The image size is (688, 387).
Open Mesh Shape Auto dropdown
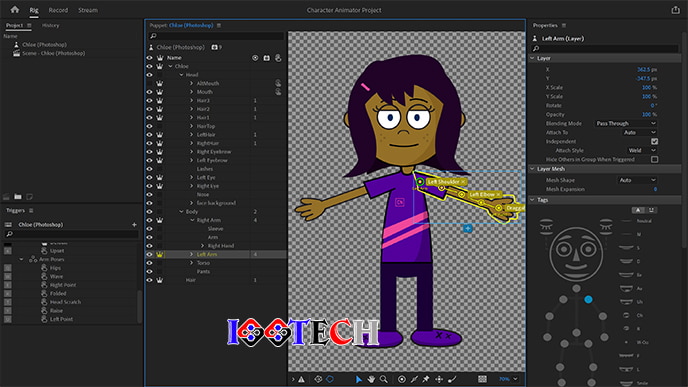pyautogui.click(x=637, y=180)
